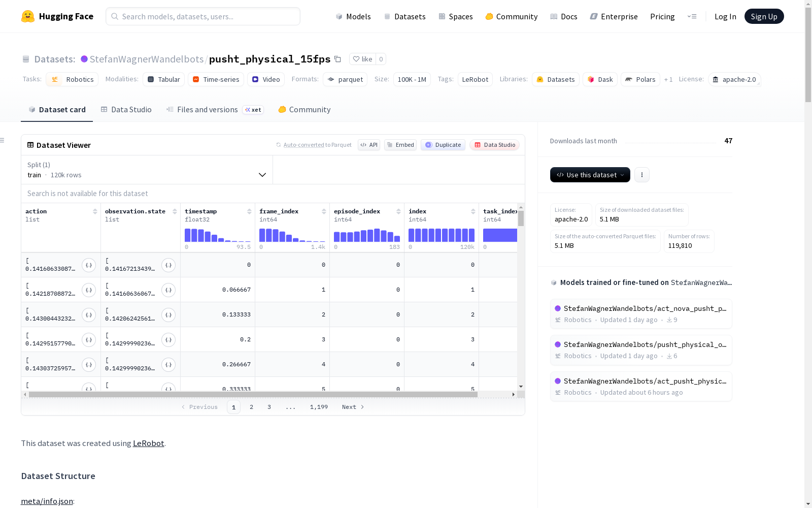The height and width of the screenshot is (508, 812).
Task: Open the collapsed sidebar menu icon
Action: [x=3, y=140]
